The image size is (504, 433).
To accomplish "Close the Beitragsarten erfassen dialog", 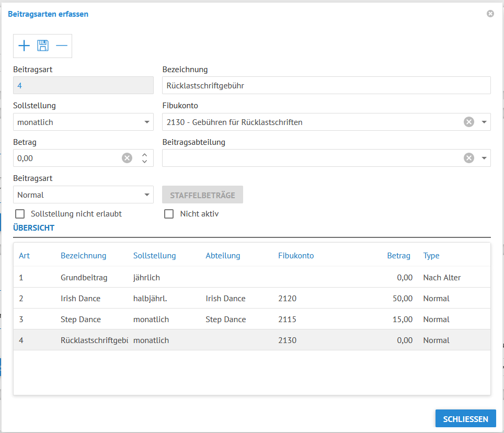I will pyautogui.click(x=490, y=14).
